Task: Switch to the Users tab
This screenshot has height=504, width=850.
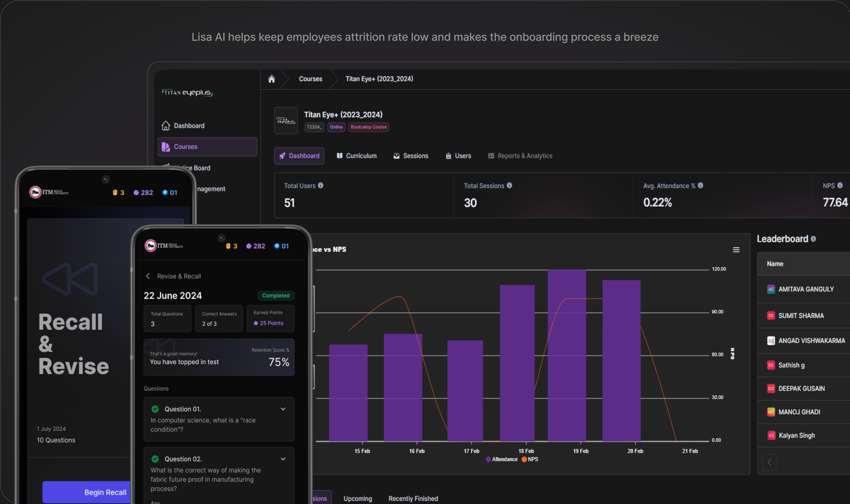Action: pos(458,156)
